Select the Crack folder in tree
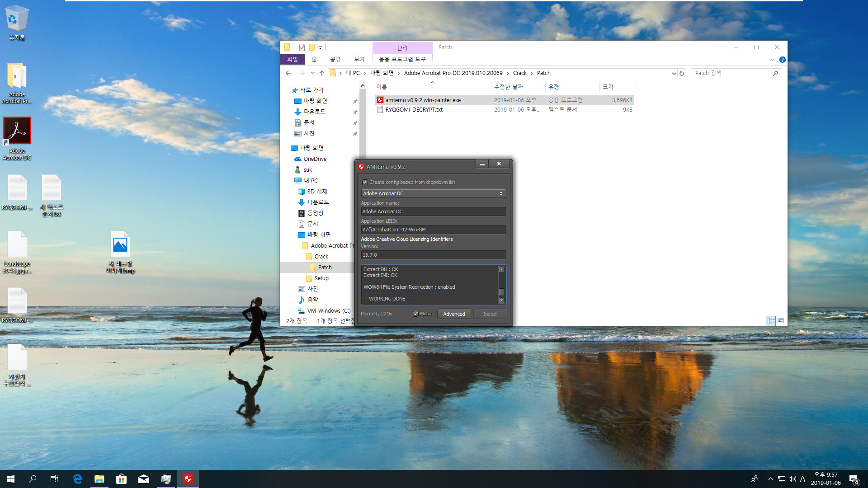Viewport: 868px width, 488px height. (321, 257)
